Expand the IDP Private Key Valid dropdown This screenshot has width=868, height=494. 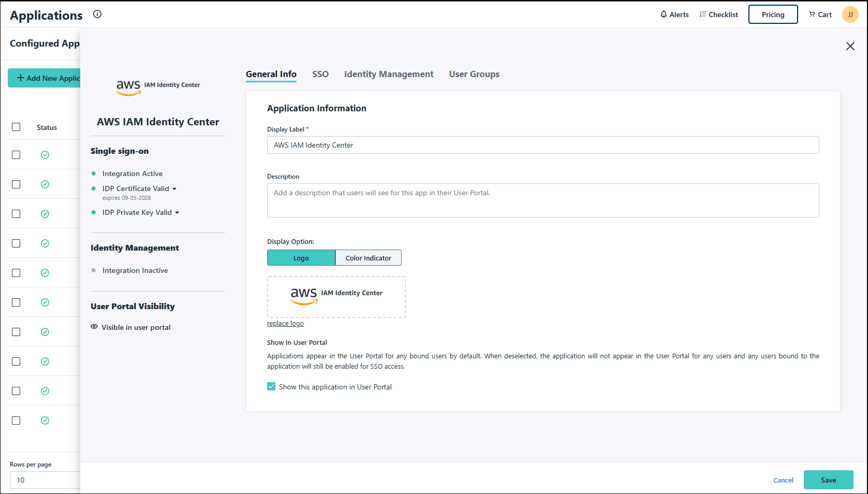coord(177,213)
